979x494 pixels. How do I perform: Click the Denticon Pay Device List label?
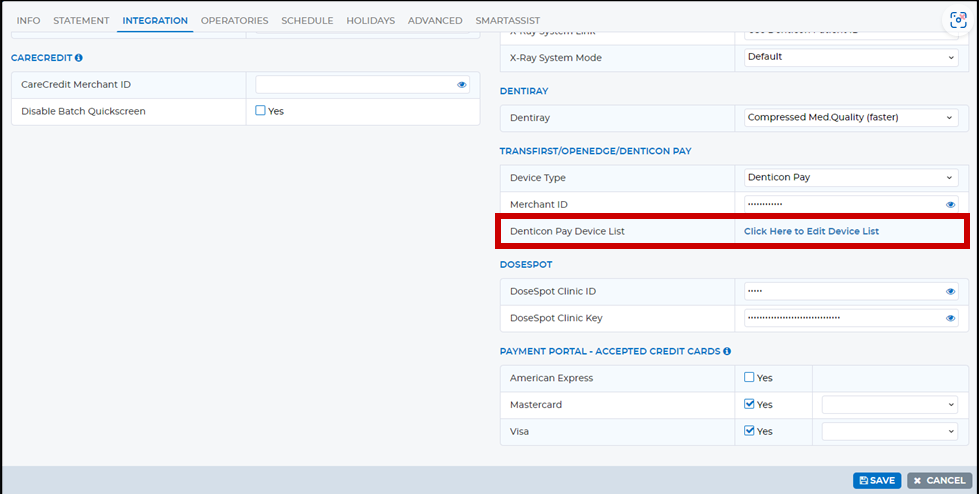567,231
